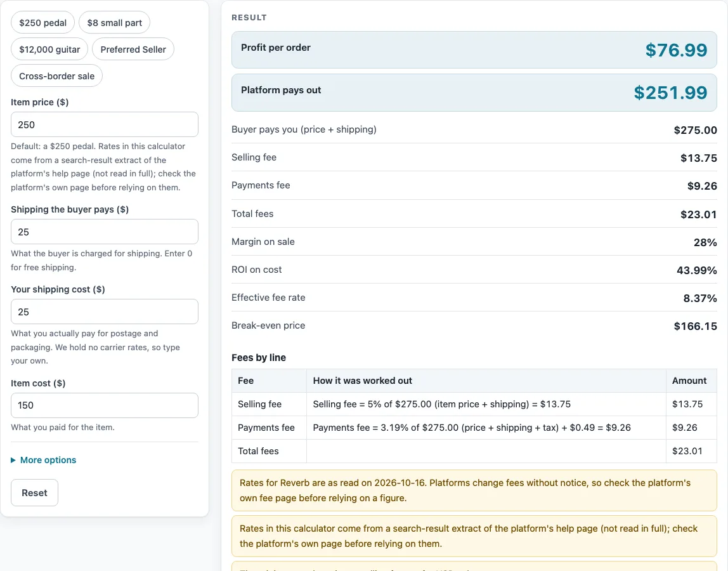Click the Platform pays out value $251.99

coord(670,93)
